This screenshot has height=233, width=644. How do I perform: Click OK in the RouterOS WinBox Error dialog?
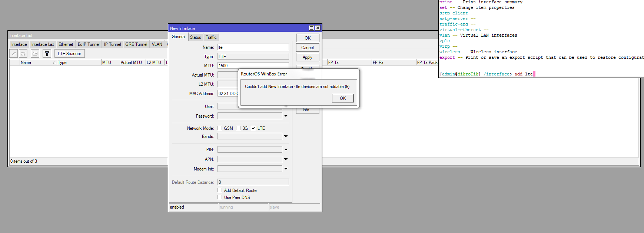click(x=343, y=98)
